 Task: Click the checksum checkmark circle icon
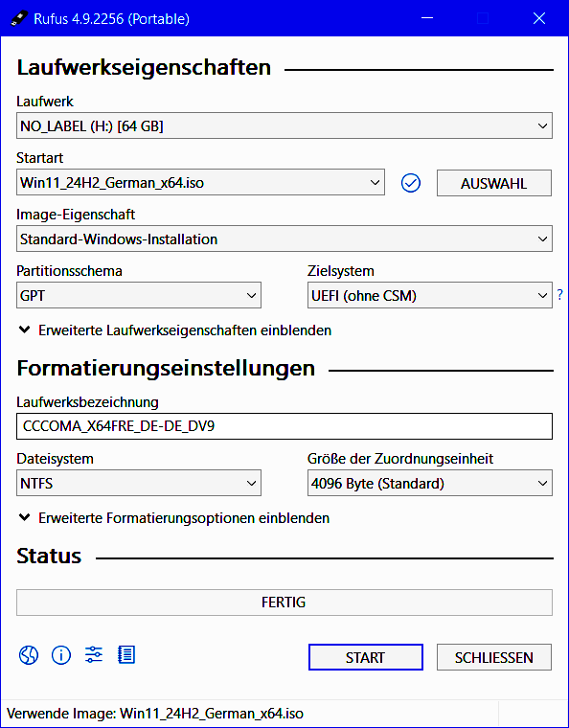click(x=411, y=183)
